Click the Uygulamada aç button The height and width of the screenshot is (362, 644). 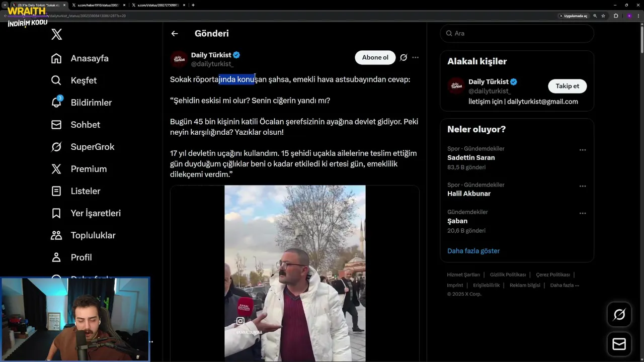click(573, 16)
